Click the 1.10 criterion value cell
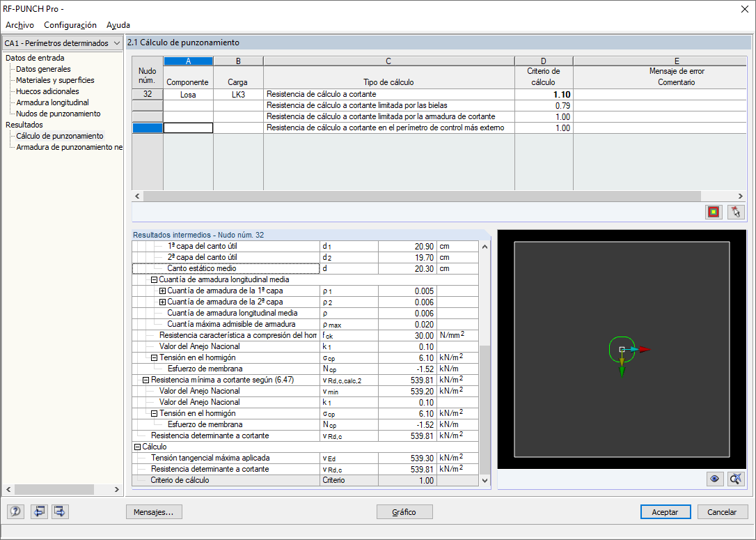The width and height of the screenshot is (756, 540). pos(544,94)
